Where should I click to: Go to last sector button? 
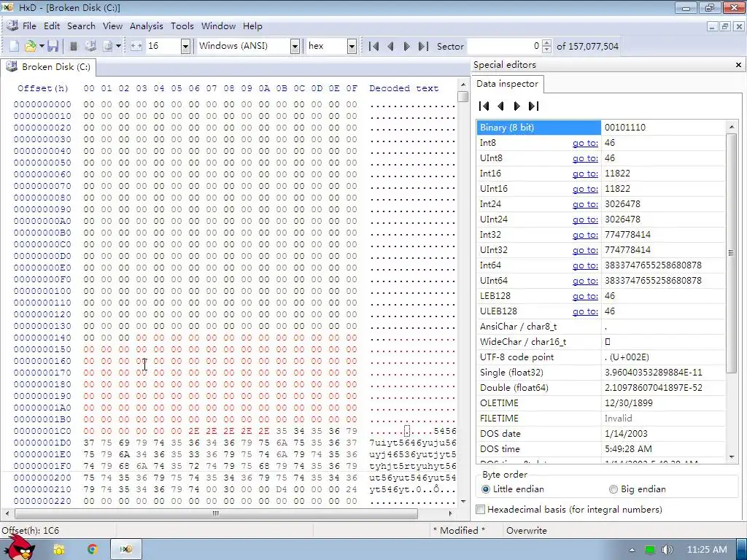(x=423, y=46)
